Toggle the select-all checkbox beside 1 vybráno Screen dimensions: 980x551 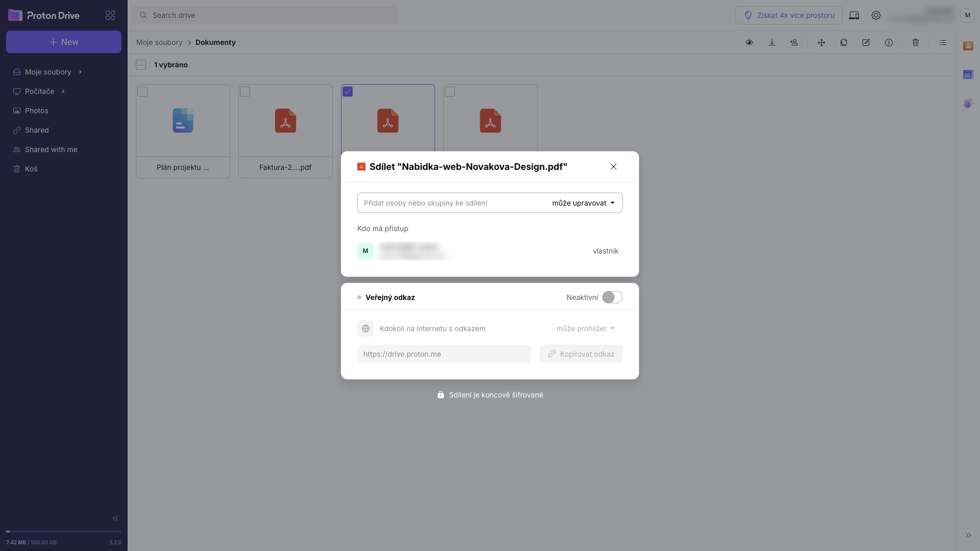[x=141, y=65]
